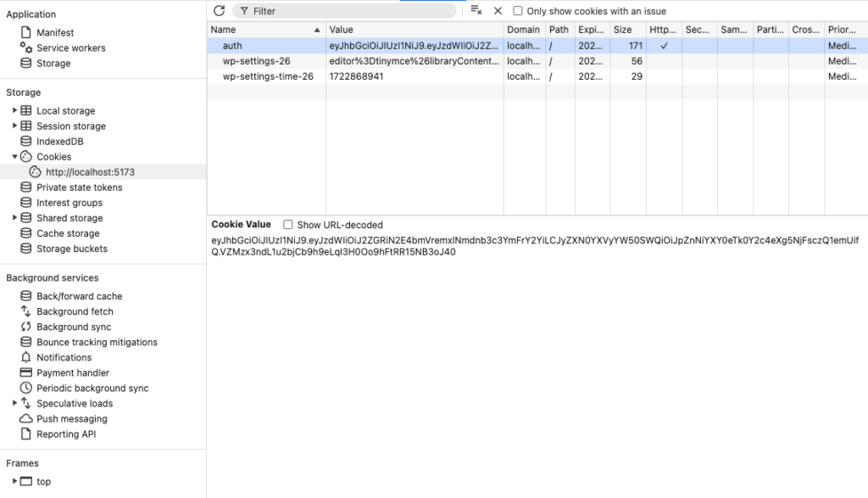The height and width of the screenshot is (498, 868).
Task: Select http://localhost:5173 under Cookies
Action: click(x=90, y=172)
